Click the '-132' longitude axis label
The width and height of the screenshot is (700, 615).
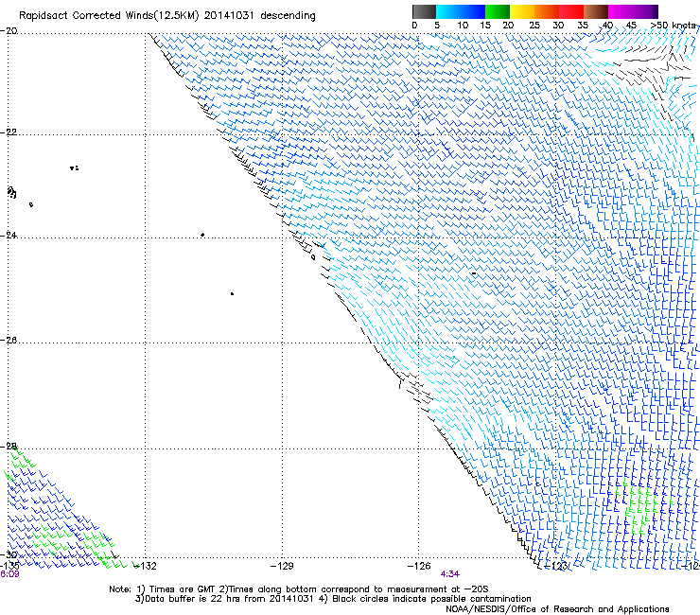(146, 566)
